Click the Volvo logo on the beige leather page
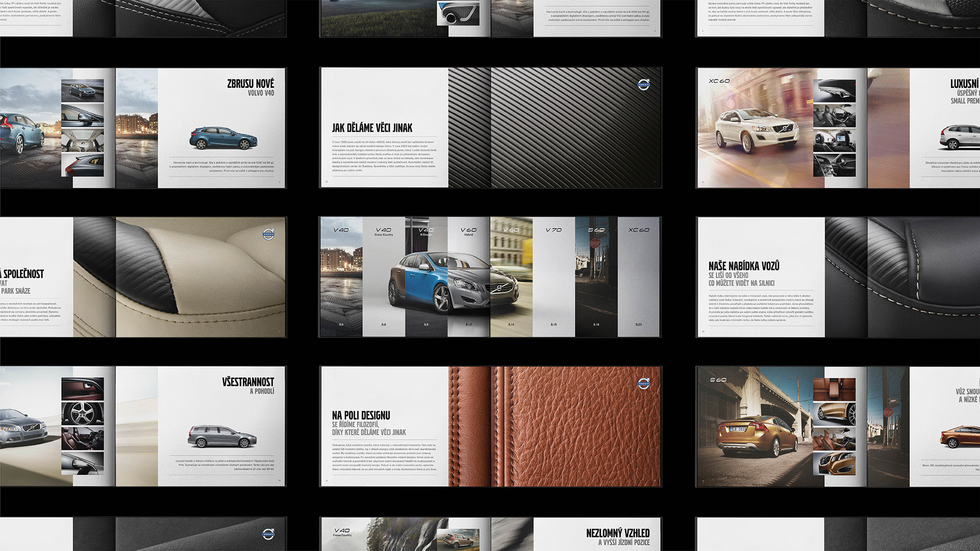This screenshot has height=551, width=980. (x=268, y=234)
